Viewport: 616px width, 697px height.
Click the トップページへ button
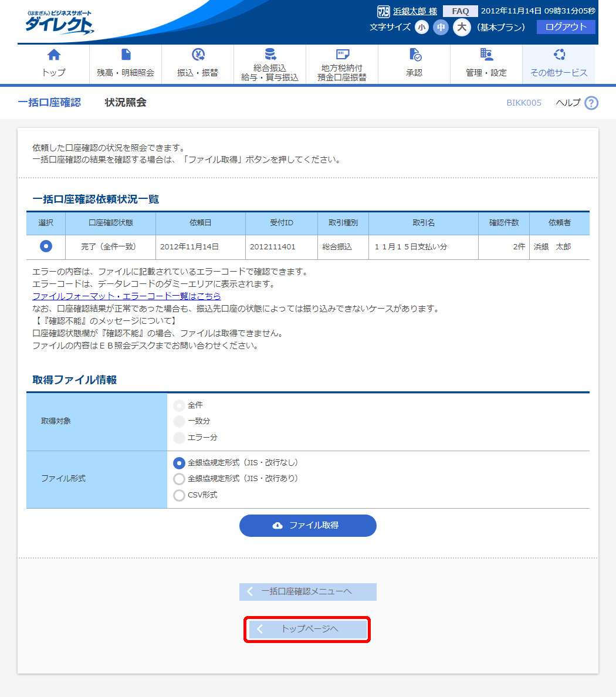tap(307, 629)
